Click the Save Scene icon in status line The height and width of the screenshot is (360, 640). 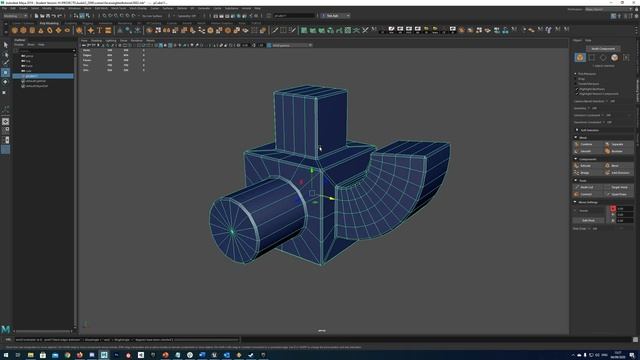(x=48, y=16)
